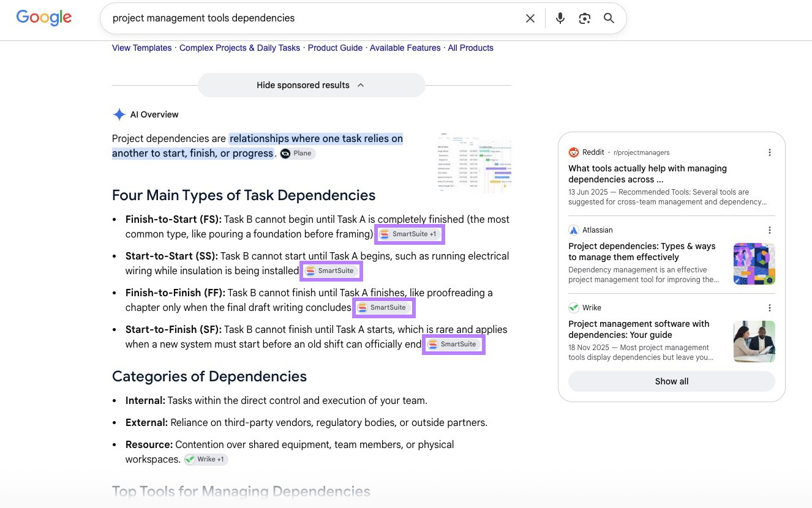Open Complex Projects & Daily Tasks sitelink

coord(239,48)
